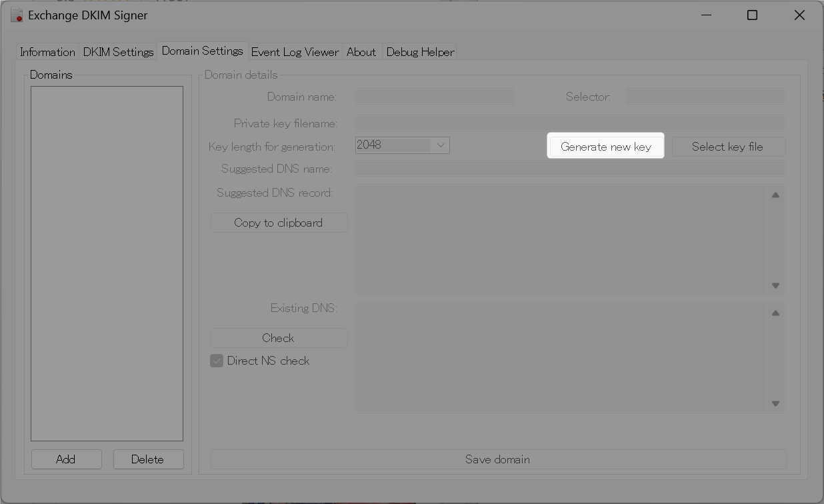Open the Information tab
Image resolution: width=824 pixels, height=504 pixels.
click(x=47, y=52)
